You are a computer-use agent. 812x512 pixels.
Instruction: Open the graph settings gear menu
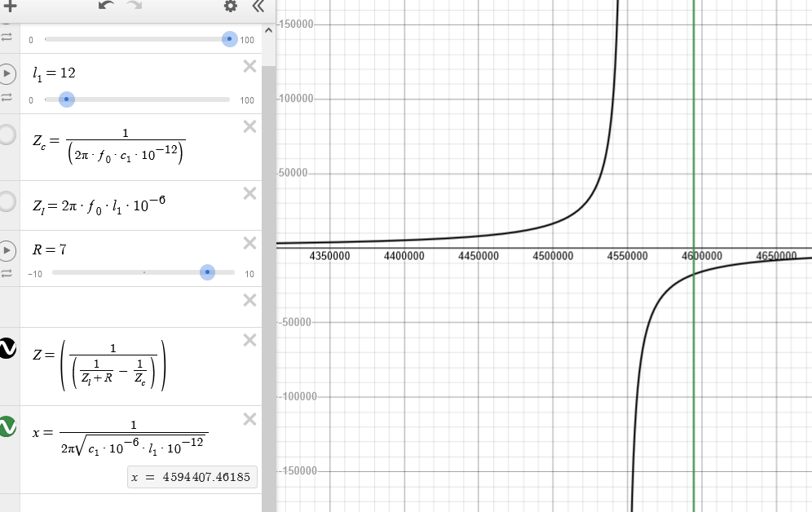click(231, 7)
